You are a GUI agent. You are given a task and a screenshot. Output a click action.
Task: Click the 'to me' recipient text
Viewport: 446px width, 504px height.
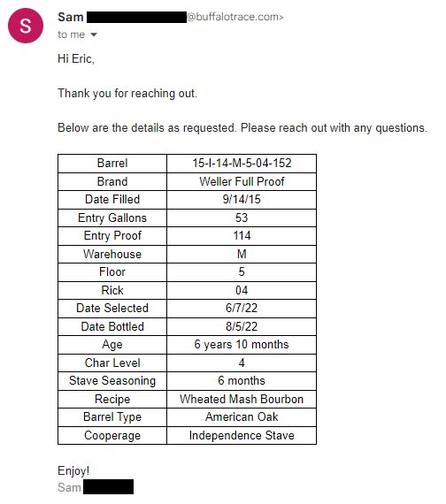[x=71, y=34]
